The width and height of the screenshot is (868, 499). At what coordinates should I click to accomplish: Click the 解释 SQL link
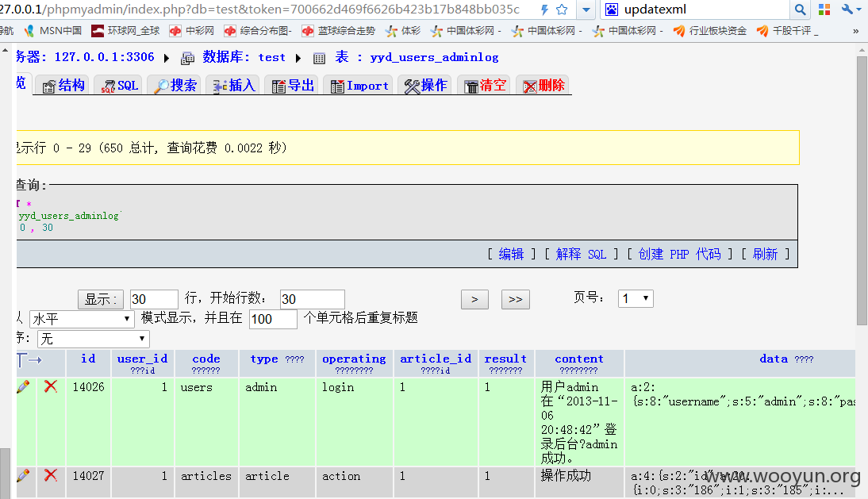[581, 254]
